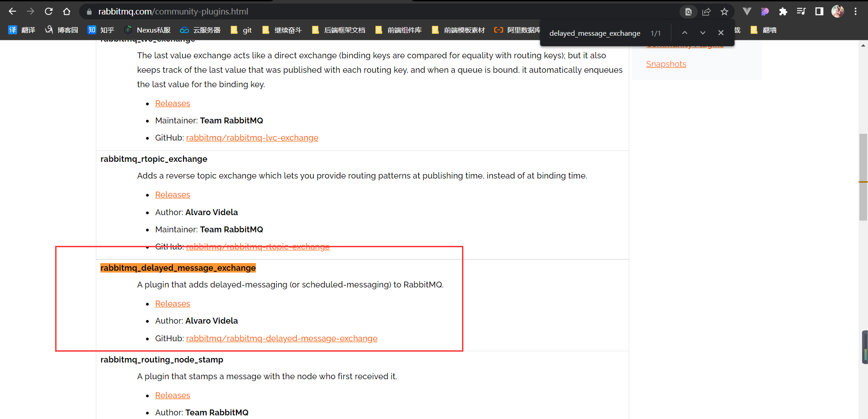Jump to previous find result
The image size is (868, 419).
[684, 33]
